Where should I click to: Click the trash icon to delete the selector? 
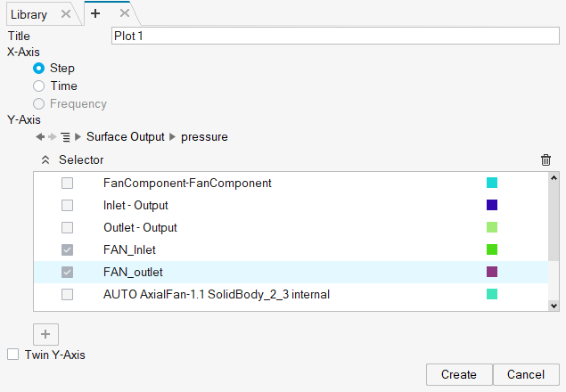[545, 159]
